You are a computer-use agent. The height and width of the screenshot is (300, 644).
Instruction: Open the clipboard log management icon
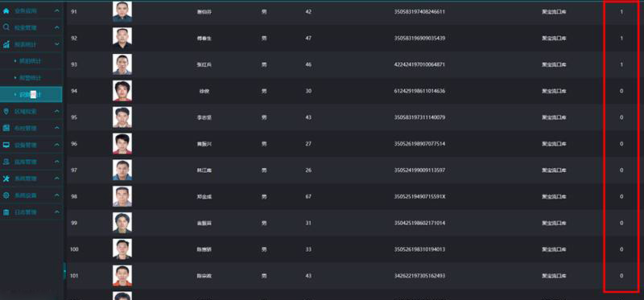[6, 212]
